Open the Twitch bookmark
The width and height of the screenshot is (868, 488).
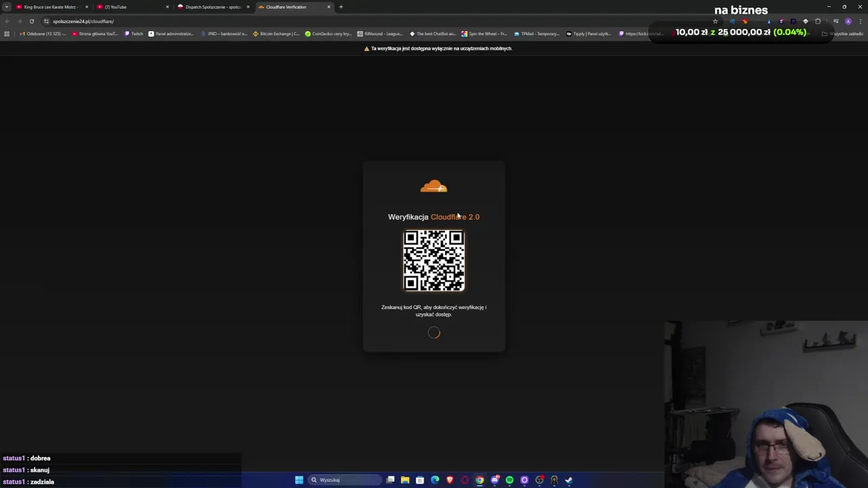click(x=134, y=34)
